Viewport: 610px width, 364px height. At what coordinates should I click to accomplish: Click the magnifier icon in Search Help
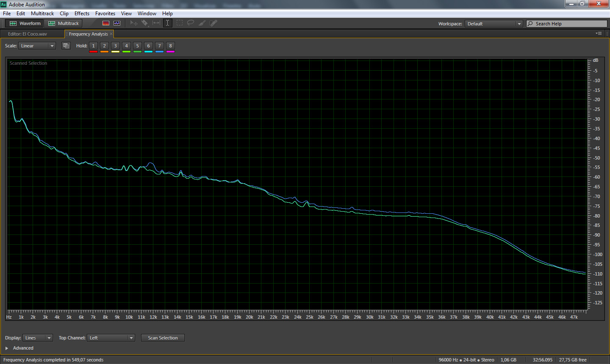pyautogui.click(x=530, y=24)
